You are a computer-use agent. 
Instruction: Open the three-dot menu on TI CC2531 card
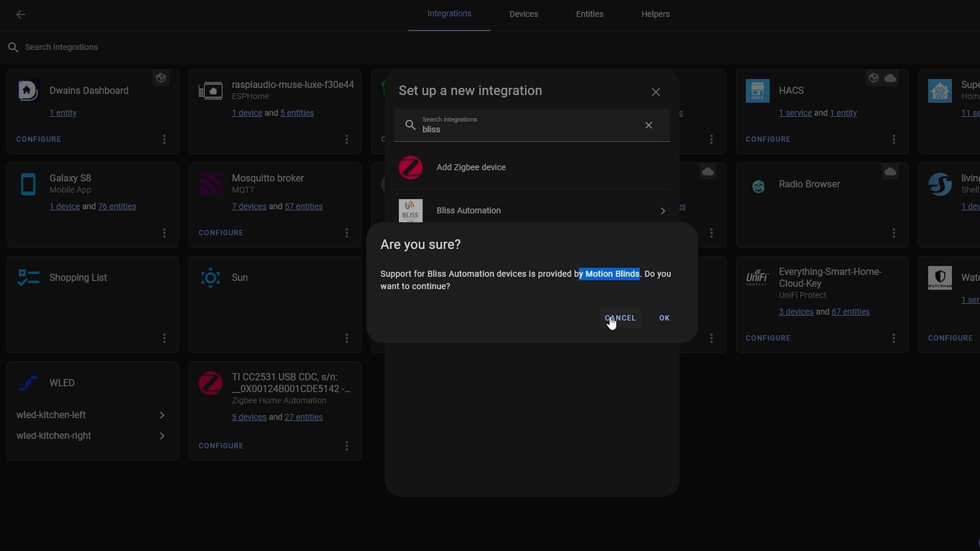point(346,446)
